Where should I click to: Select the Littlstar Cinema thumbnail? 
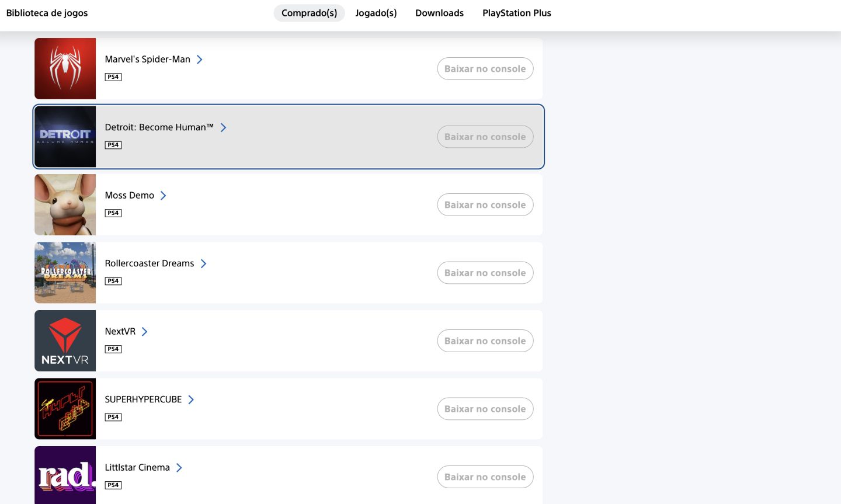(x=65, y=475)
